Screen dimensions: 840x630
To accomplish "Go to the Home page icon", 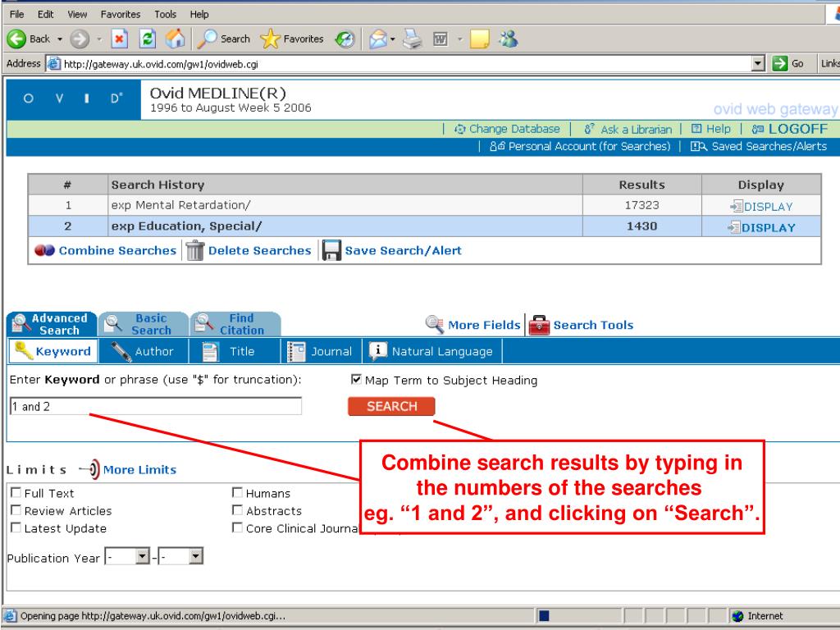I will point(175,39).
